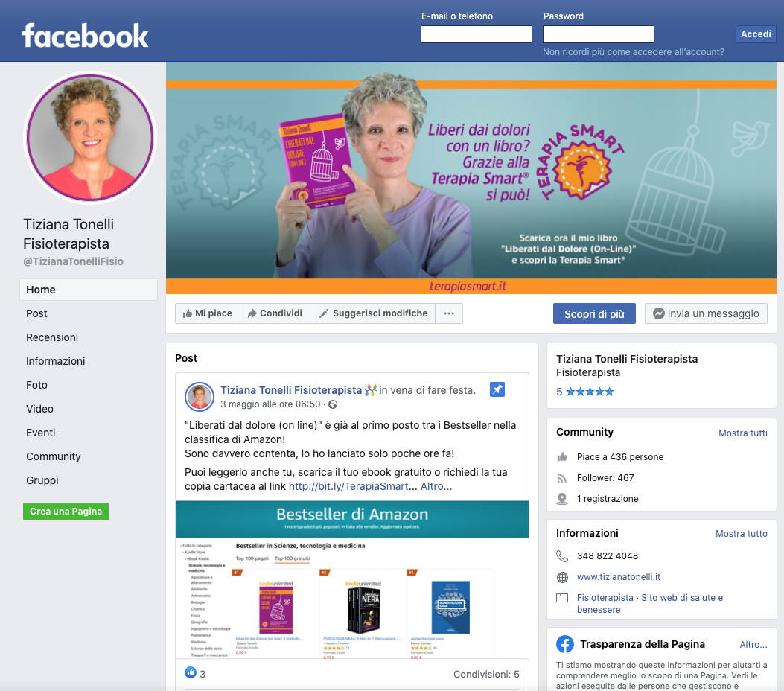Click the phone icon beside 348 822 4048
784x691 pixels.
coord(562,556)
